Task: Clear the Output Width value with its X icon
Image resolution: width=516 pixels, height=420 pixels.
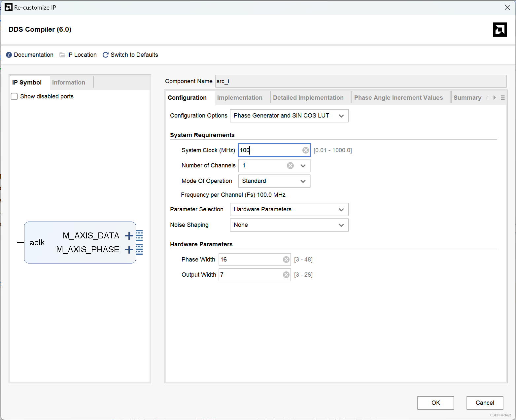Action: 286,275
